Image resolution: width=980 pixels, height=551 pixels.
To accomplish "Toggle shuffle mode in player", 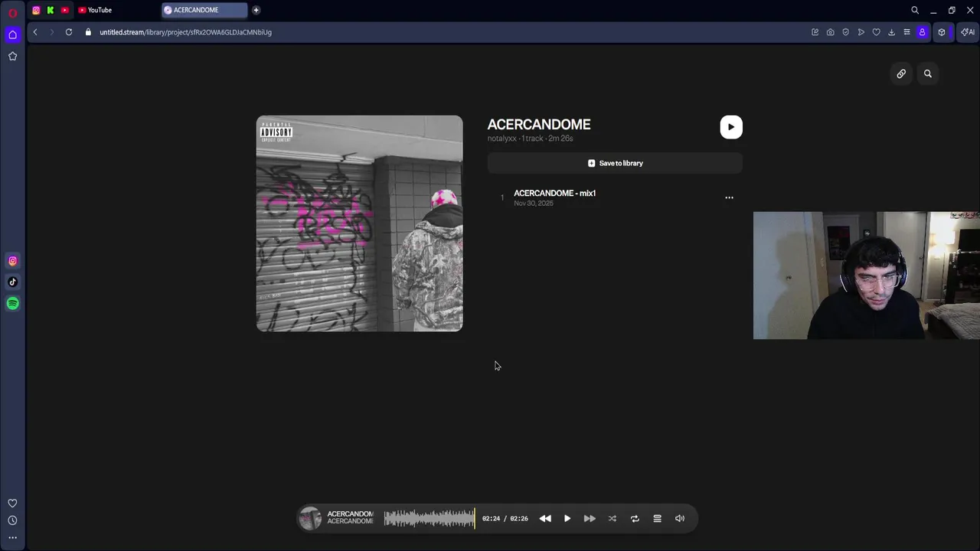I will 612,519.
